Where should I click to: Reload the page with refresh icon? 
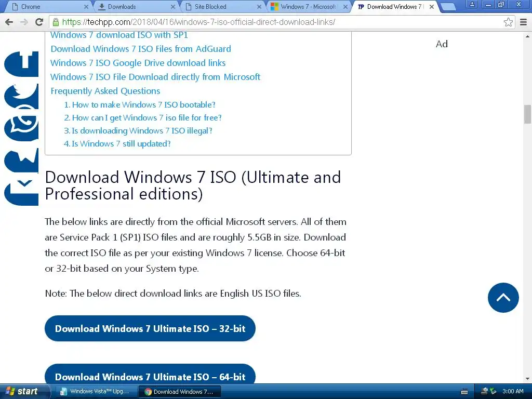[x=39, y=22]
